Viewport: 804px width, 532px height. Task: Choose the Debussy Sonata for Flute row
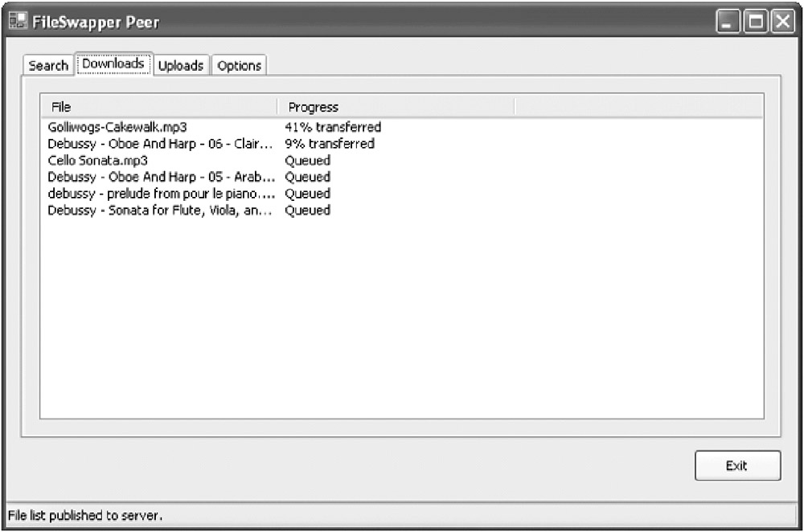click(x=160, y=211)
